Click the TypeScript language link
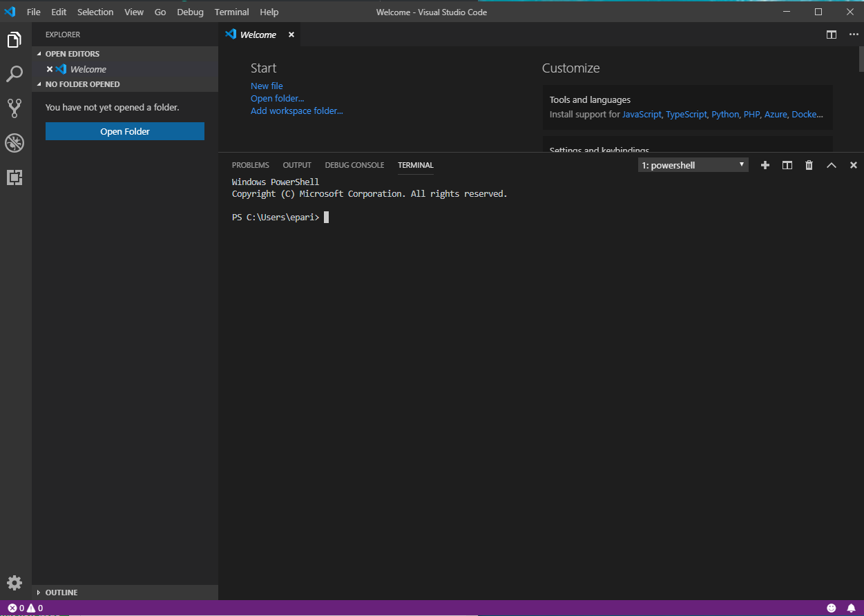 (687, 114)
